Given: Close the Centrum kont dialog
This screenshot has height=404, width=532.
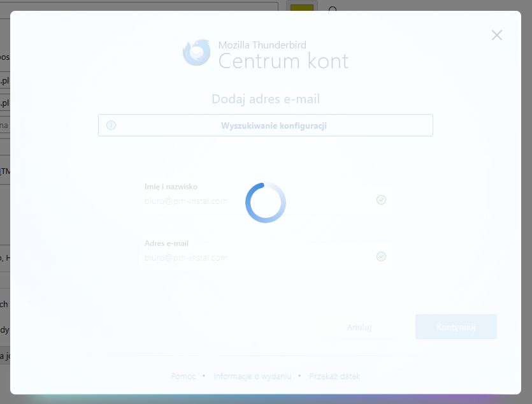Looking at the screenshot, I should point(497,35).
